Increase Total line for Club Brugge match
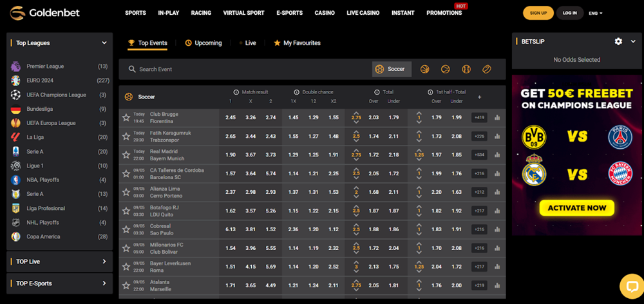 point(356,113)
